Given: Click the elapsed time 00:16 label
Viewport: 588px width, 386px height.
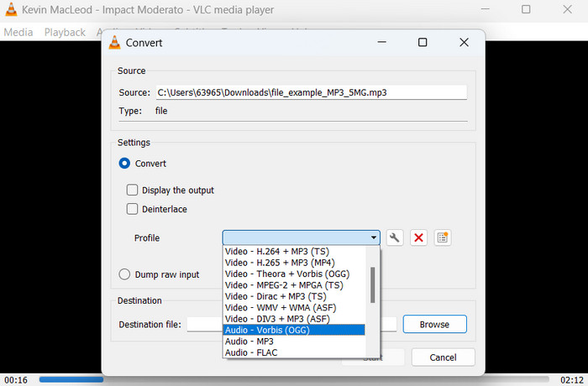Looking at the screenshot, I should click(x=16, y=380).
